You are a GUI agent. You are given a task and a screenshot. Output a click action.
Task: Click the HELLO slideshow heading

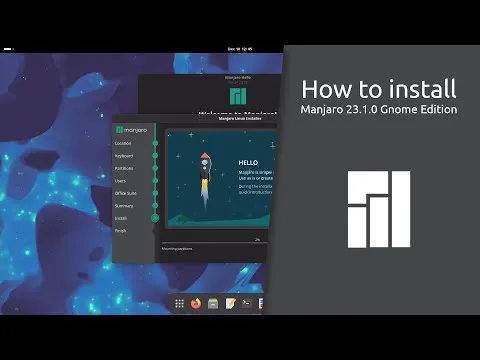click(248, 163)
